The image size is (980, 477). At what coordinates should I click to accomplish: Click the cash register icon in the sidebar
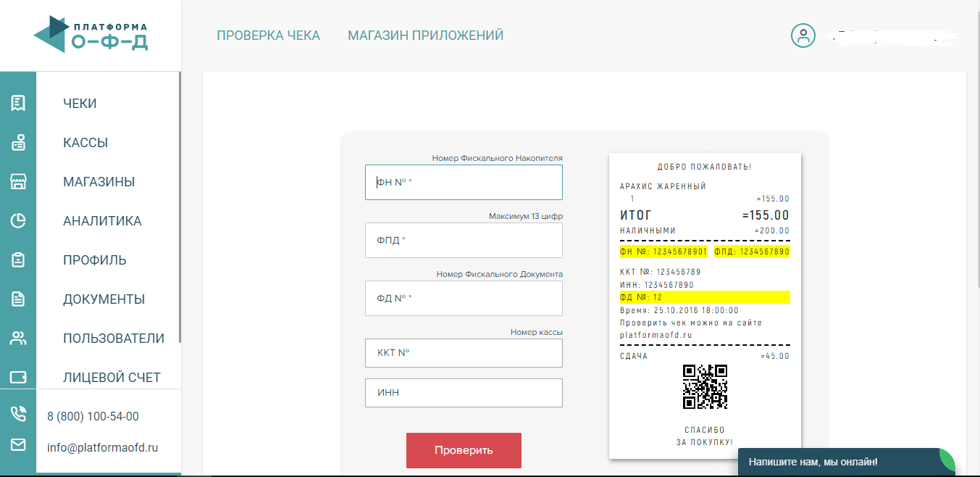(18, 143)
